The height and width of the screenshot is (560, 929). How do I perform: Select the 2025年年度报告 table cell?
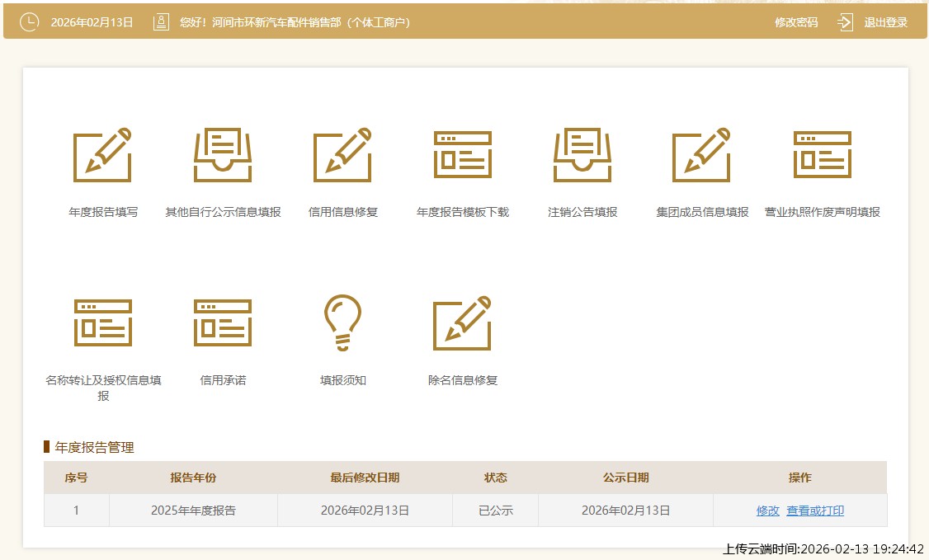point(193,511)
